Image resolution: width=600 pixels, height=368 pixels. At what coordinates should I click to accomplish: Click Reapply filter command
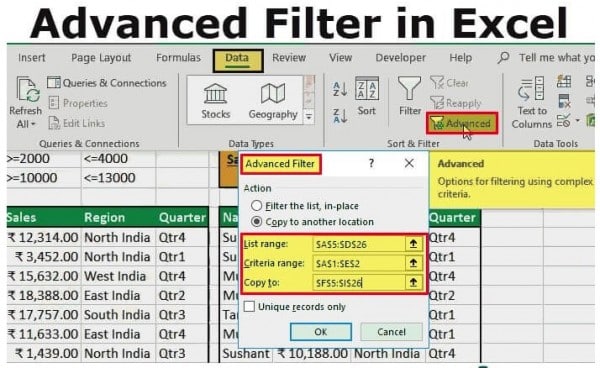tap(456, 103)
